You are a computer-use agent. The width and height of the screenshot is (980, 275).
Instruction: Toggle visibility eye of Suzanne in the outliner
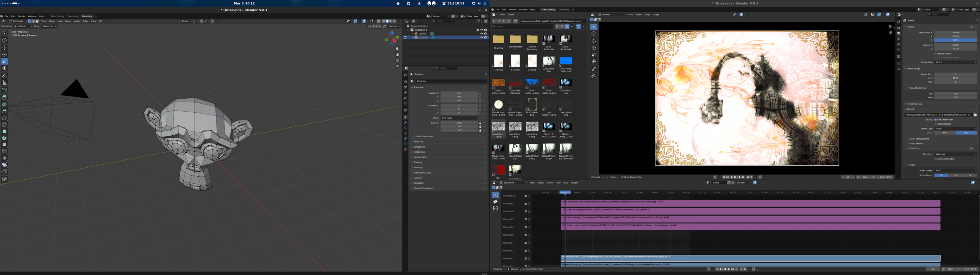[482, 37]
